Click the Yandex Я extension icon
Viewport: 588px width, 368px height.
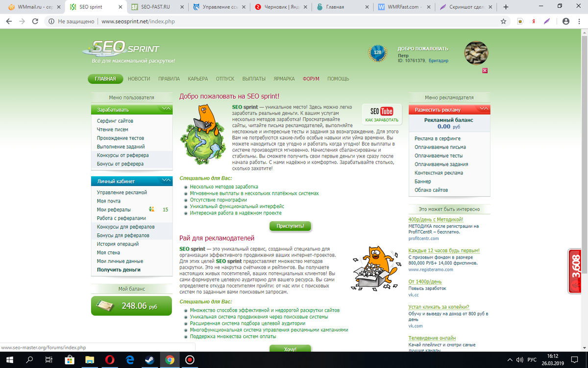coord(534,22)
